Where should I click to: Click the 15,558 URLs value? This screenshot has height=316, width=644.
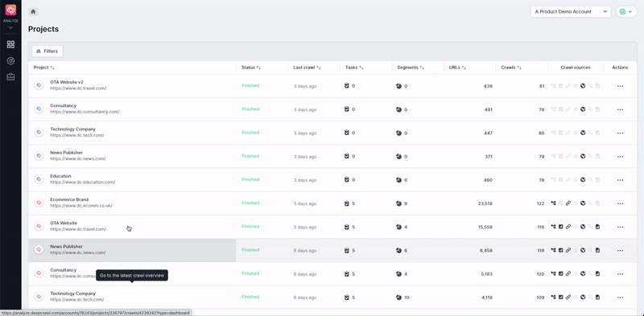485,227
